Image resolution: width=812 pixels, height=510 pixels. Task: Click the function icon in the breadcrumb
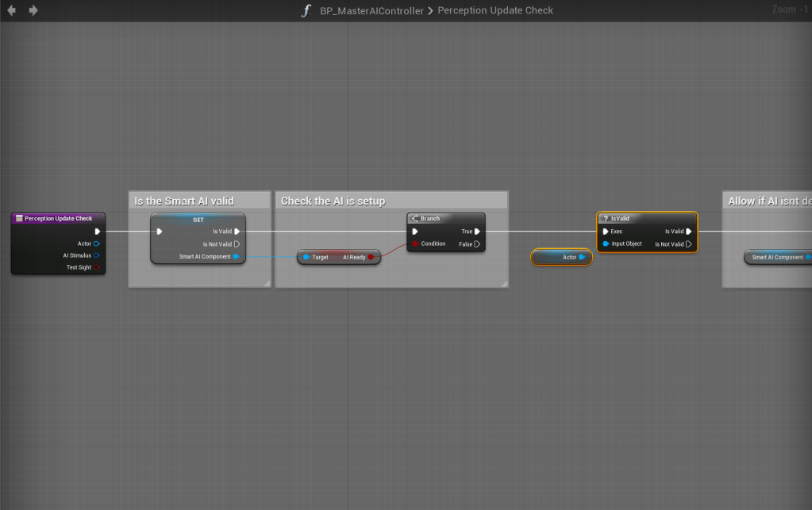point(306,10)
